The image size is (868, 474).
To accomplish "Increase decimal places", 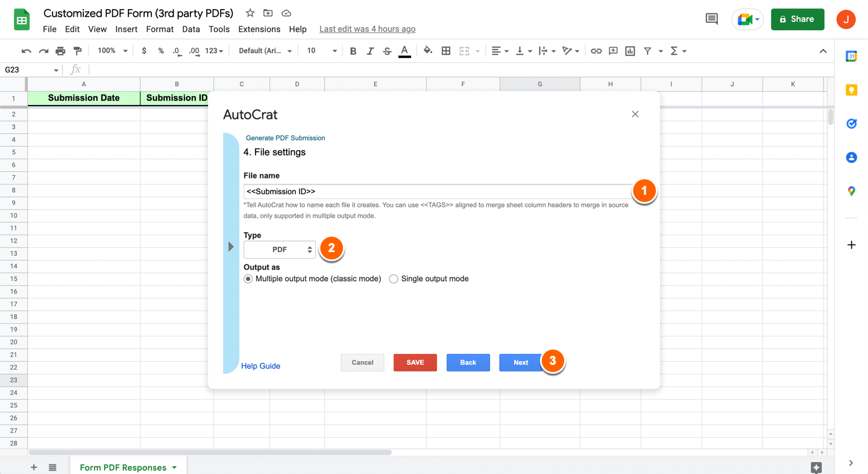I will 194,51.
